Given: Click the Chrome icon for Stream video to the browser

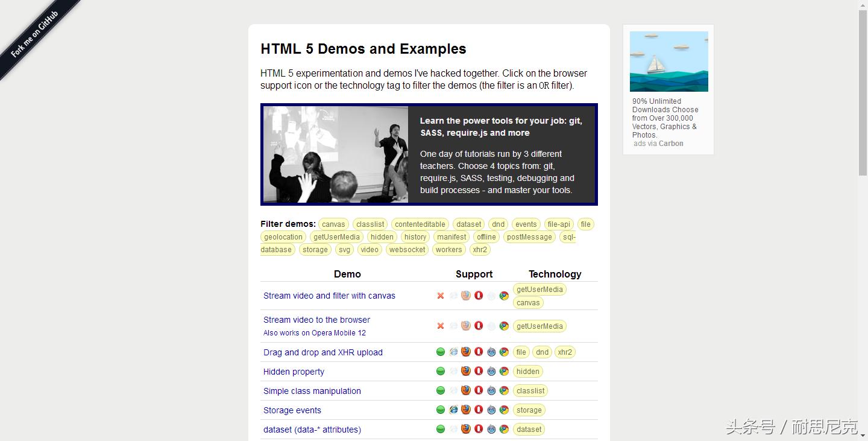Looking at the screenshot, I should point(504,326).
